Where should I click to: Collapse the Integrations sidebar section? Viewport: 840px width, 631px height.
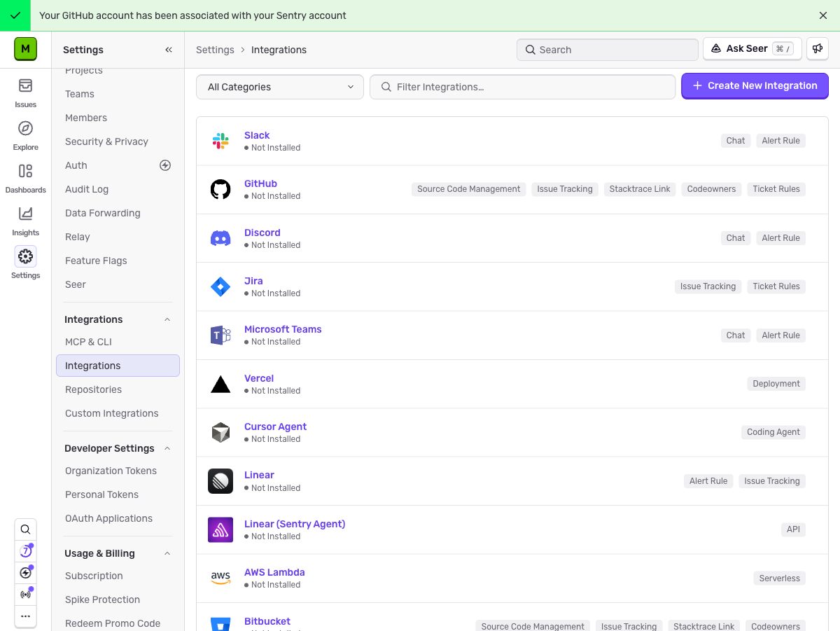point(167,319)
